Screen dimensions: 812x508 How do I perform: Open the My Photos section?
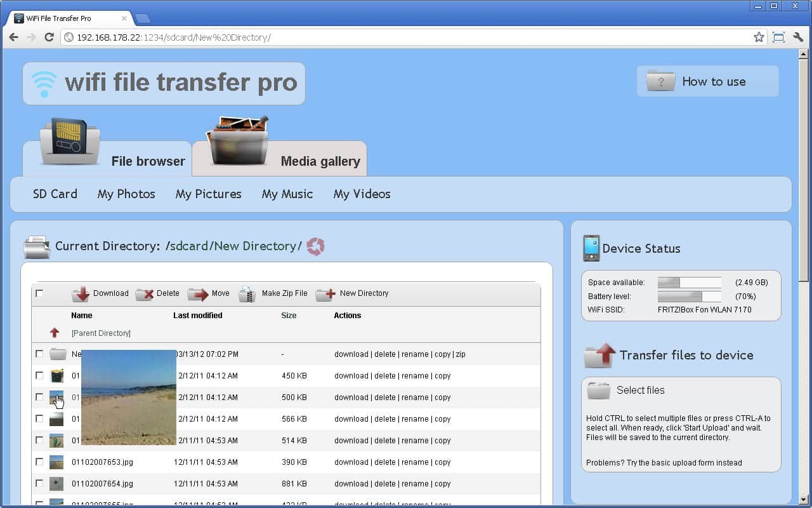tap(126, 194)
